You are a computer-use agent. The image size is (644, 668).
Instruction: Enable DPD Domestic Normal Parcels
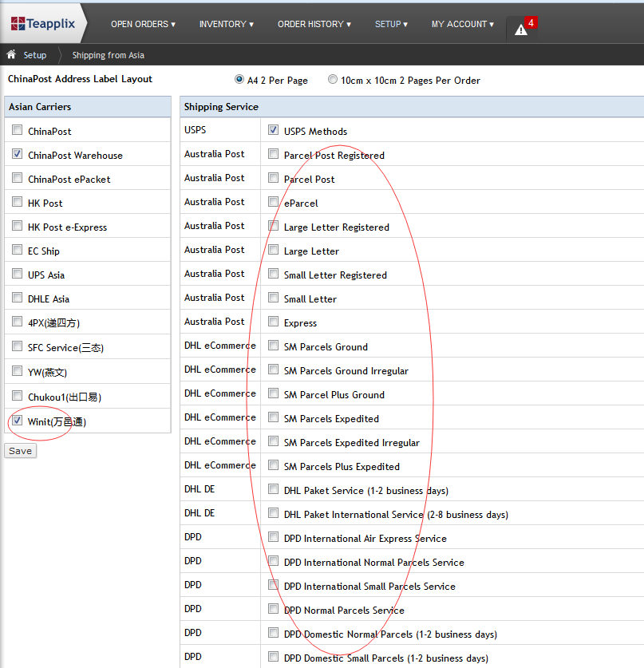tap(274, 632)
